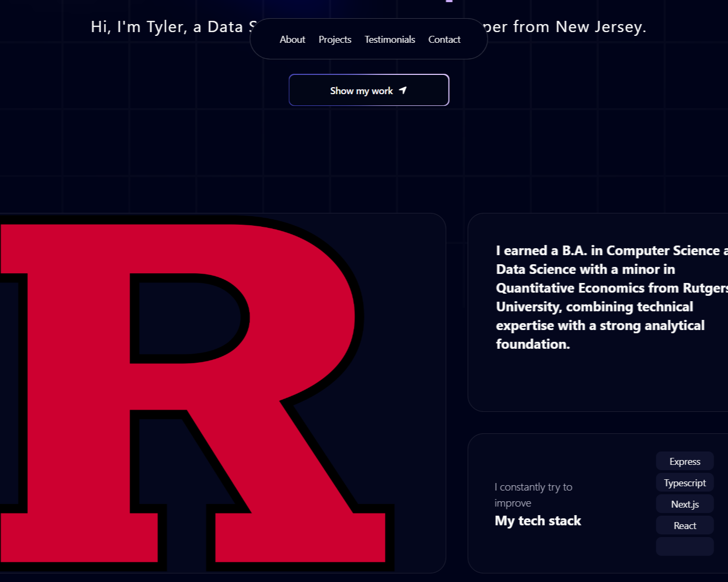Click the paper-plane arrow icon in Show my work

coord(403,90)
